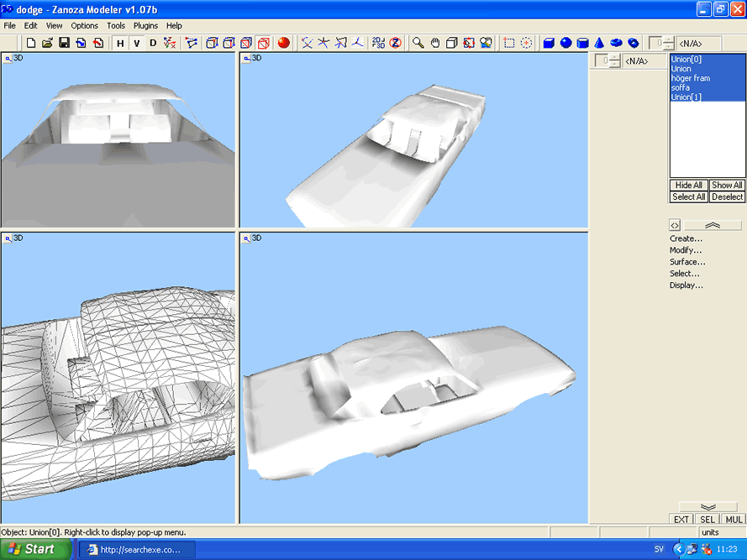This screenshot has height=560, width=747.
Task: Select the Zoom magnifier tool
Action: click(418, 43)
